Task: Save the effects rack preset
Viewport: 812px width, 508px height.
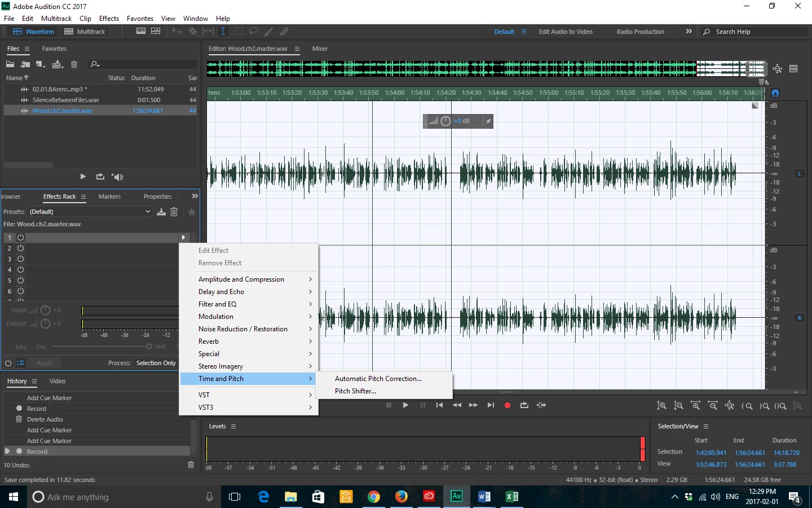Action: click(161, 212)
